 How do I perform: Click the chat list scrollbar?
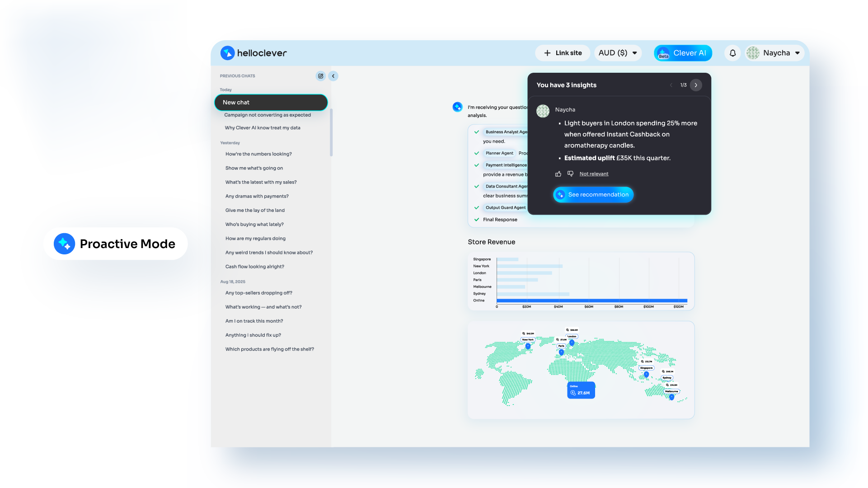[x=331, y=133]
